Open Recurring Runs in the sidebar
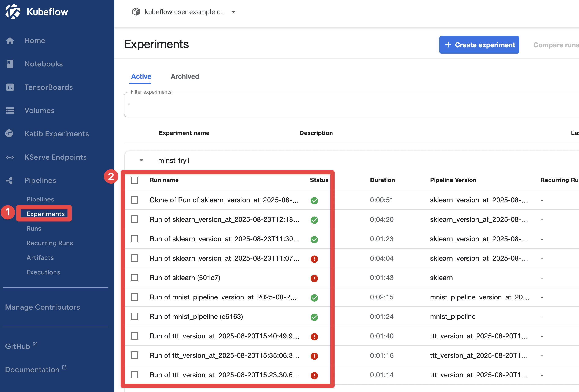 (49, 243)
